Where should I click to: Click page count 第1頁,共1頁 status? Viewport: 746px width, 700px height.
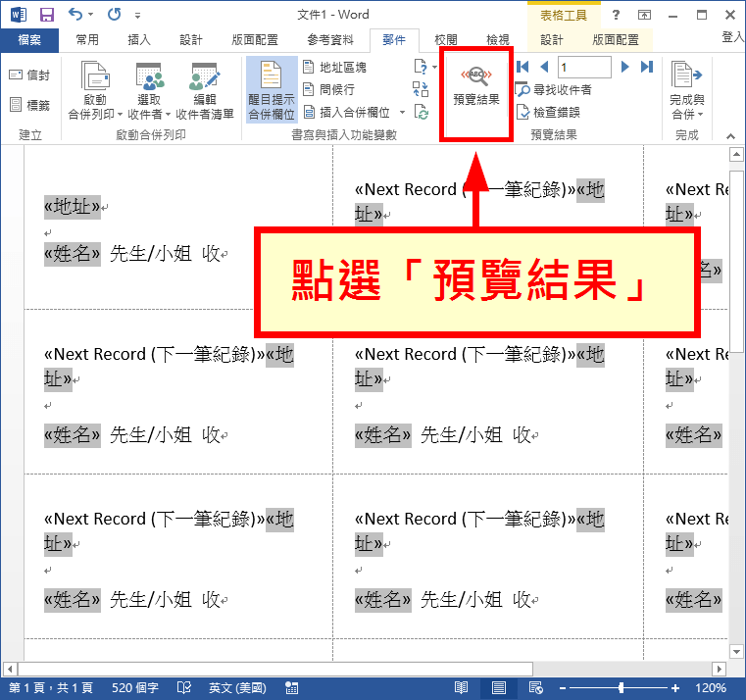[x=51, y=687]
